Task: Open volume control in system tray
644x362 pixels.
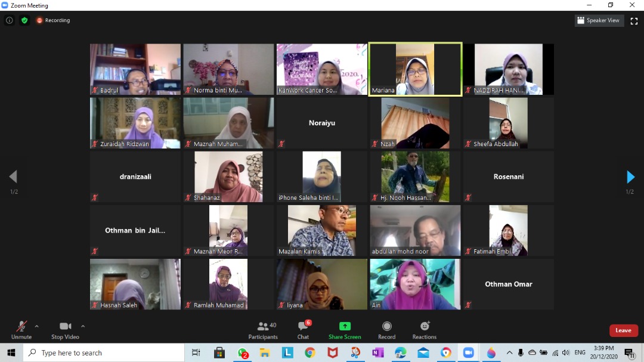Action: coord(566,352)
